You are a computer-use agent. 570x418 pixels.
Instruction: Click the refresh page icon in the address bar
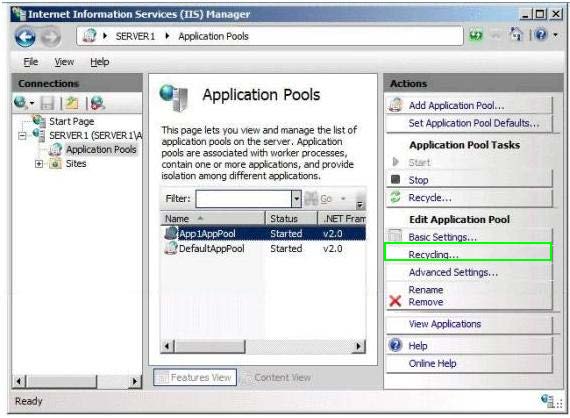pyautogui.click(x=476, y=36)
